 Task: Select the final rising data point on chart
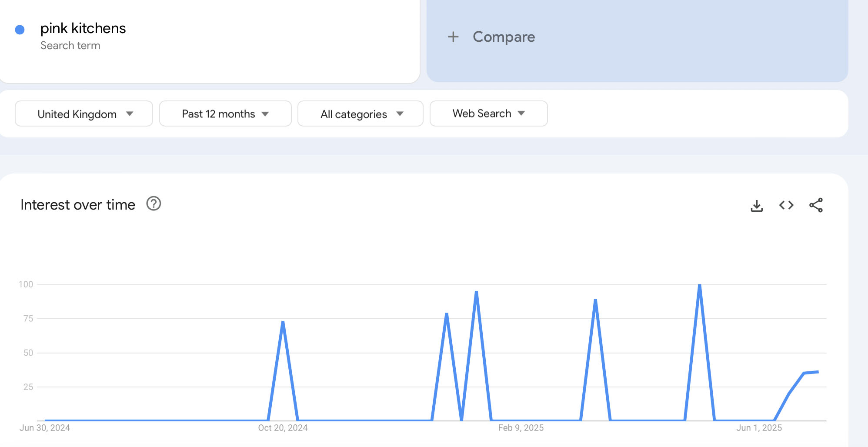click(818, 372)
